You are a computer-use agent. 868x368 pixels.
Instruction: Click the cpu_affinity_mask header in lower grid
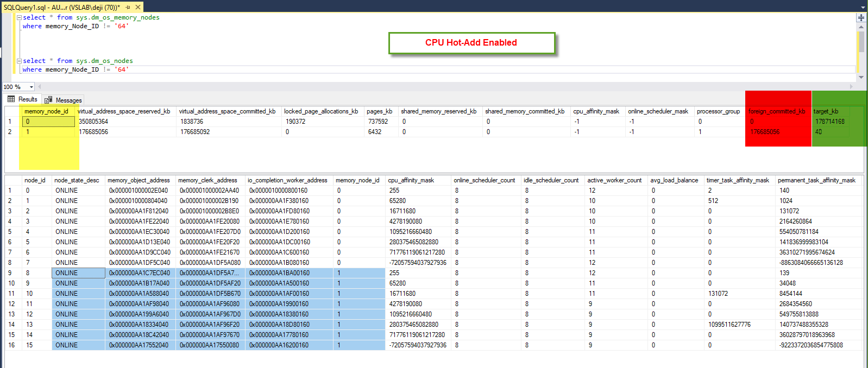click(411, 180)
